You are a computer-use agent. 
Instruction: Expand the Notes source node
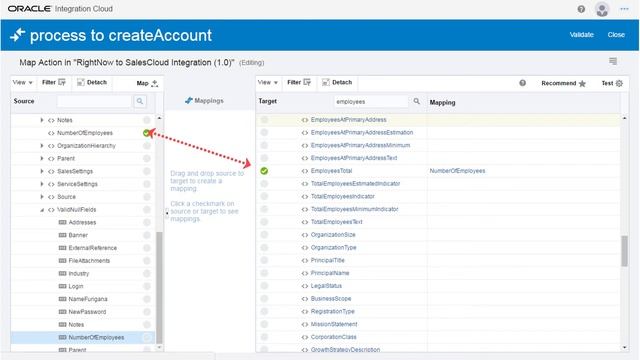click(x=42, y=120)
